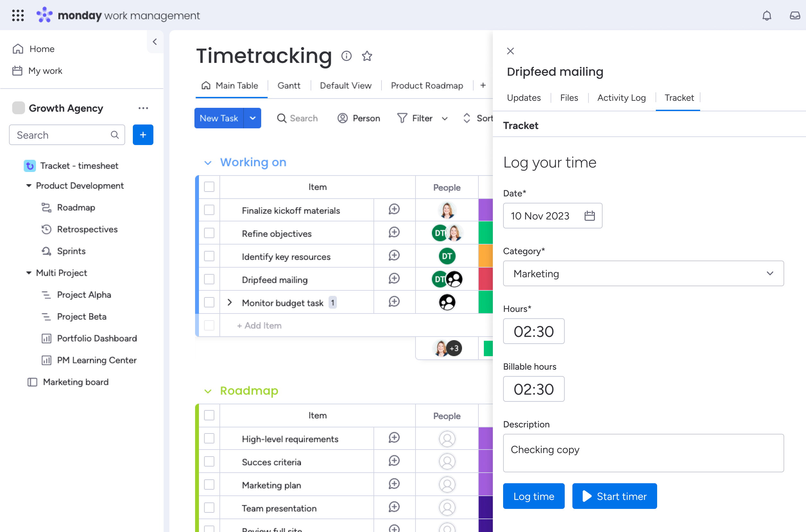Click the Sprints board icon
Image resolution: width=806 pixels, height=532 pixels.
coord(47,251)
